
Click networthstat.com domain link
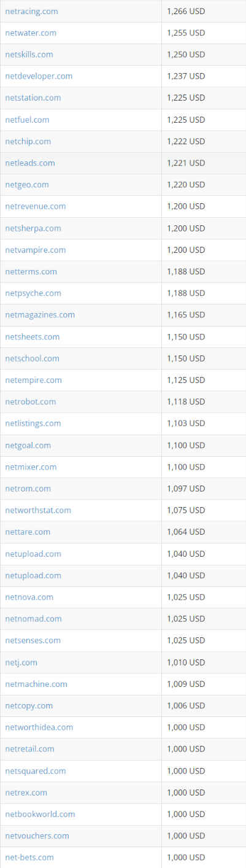tap(38, 510)
